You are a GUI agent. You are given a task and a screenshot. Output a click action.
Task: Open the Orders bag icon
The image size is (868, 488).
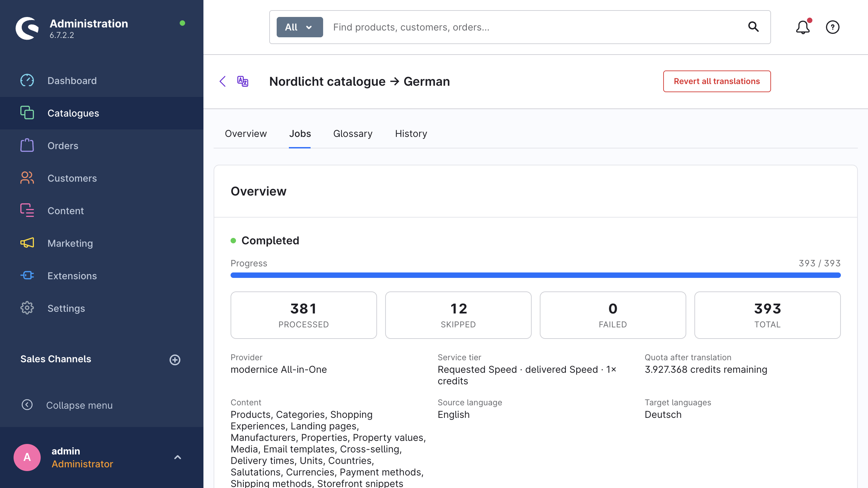27,145
